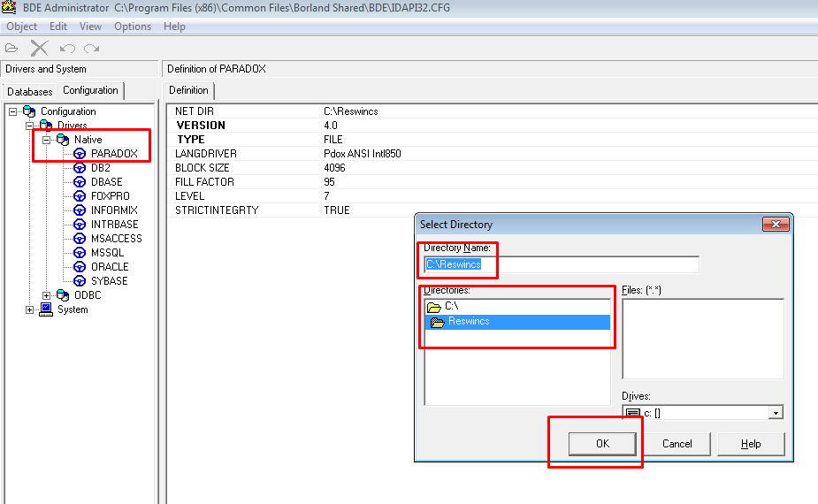
Task: Select the C:\ directory row
Action: tap(517, 307)
